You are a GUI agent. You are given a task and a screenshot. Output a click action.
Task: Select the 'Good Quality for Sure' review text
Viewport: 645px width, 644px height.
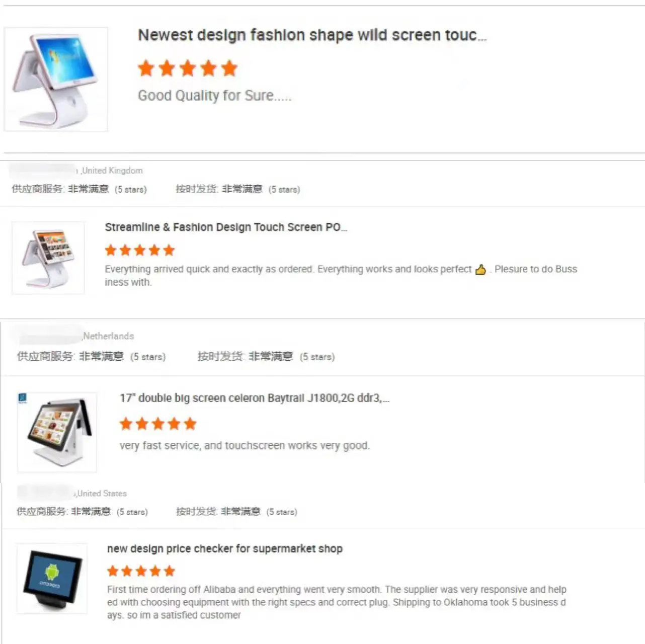click(x=215, y=96)
